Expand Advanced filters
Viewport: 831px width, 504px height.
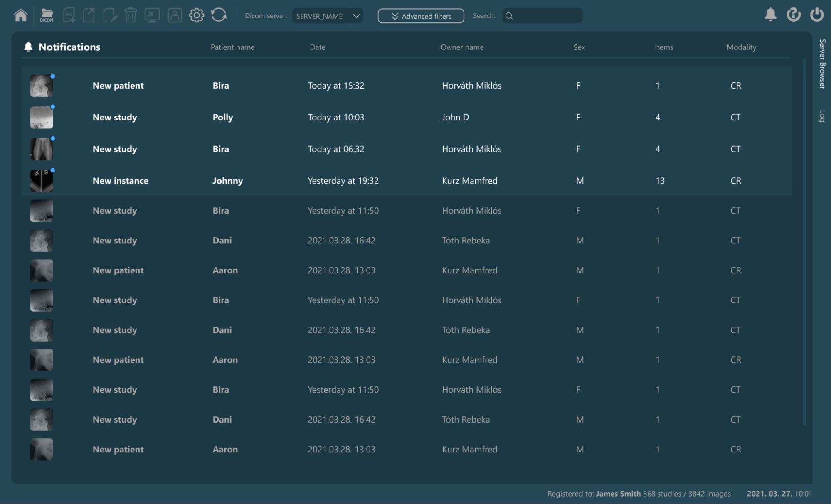[x=421, y=16]
